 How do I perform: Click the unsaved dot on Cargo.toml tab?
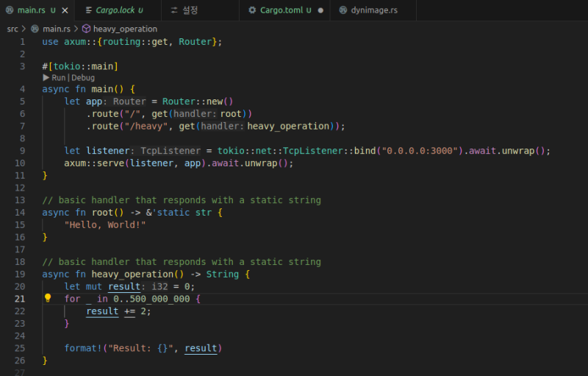(x=320, y=10)
